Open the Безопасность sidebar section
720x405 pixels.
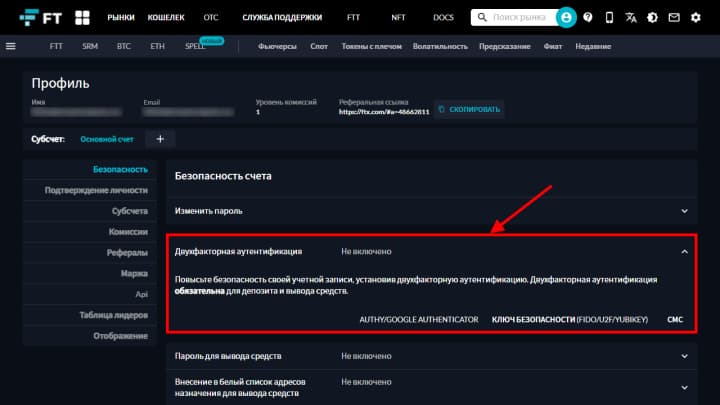120,169
